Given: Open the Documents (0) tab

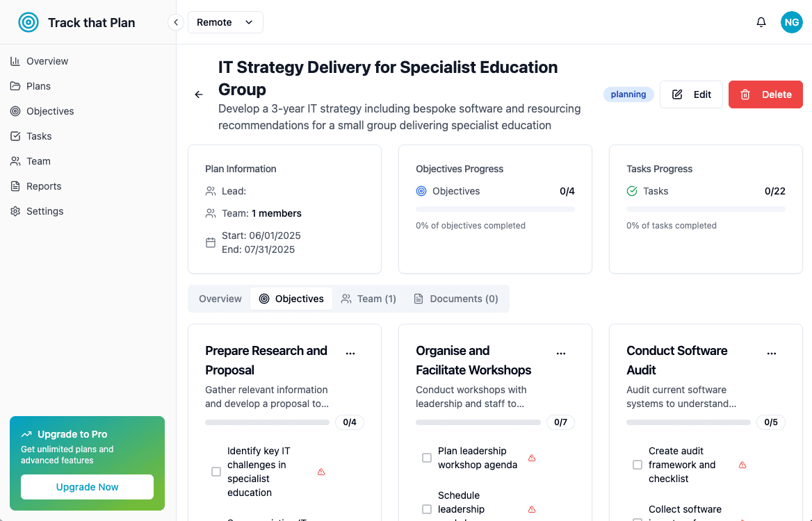Looking at the screenshot, I should pos(456,298).
